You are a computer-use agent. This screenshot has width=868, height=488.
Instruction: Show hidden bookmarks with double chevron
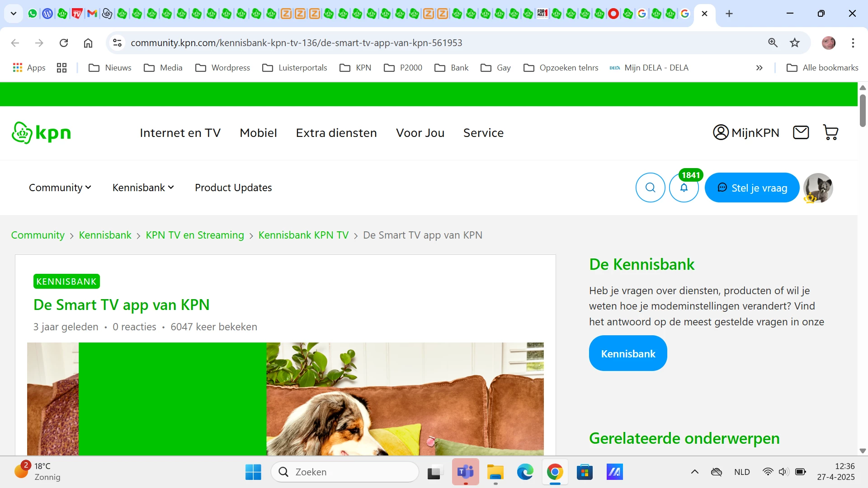(x=759, y=68)
